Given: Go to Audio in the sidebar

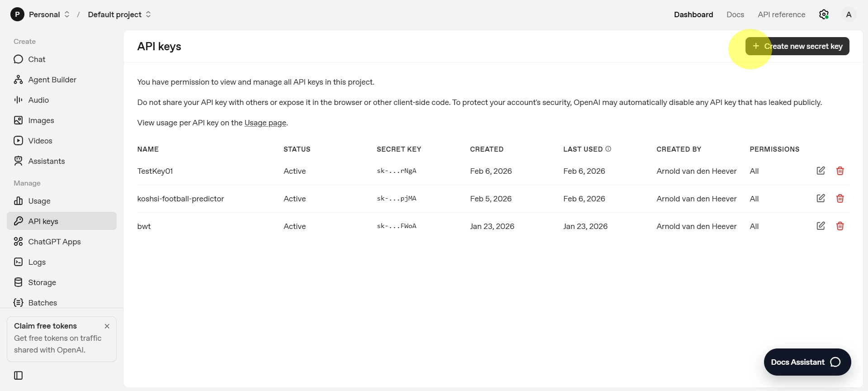Looking at the screenshot, I should [x=61, y=100].
